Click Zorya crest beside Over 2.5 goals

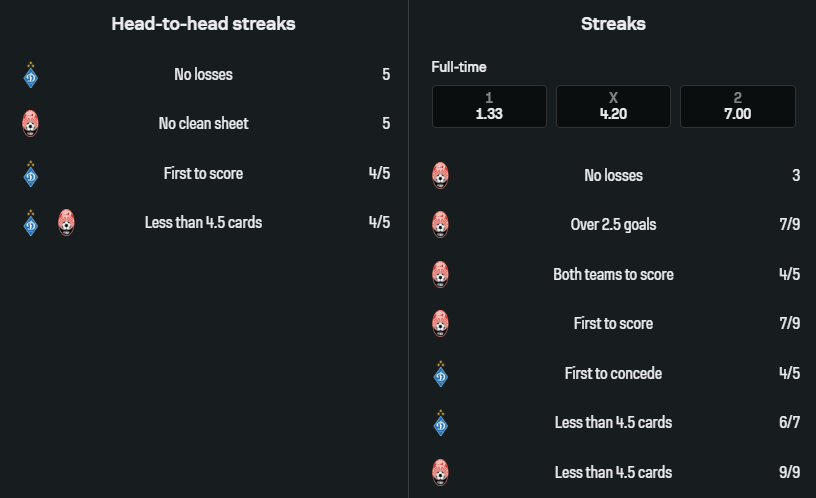[x=440, y=225]
